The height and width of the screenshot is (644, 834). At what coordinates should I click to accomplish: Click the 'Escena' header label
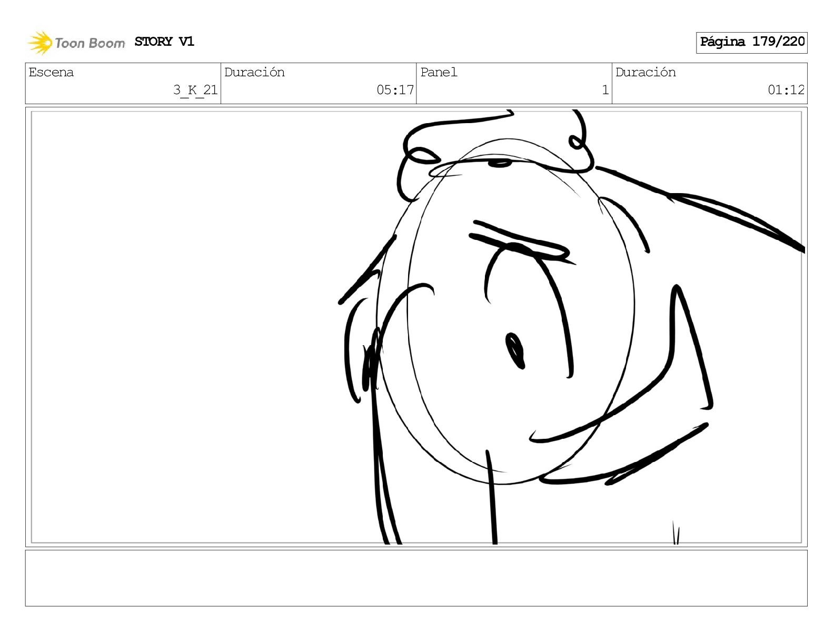tap(51, 72)
